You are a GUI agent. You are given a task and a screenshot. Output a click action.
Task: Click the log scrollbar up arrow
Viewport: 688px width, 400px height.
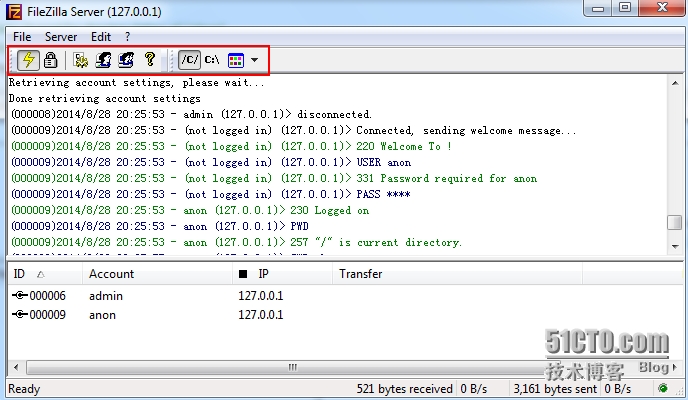tap(675, 83)
